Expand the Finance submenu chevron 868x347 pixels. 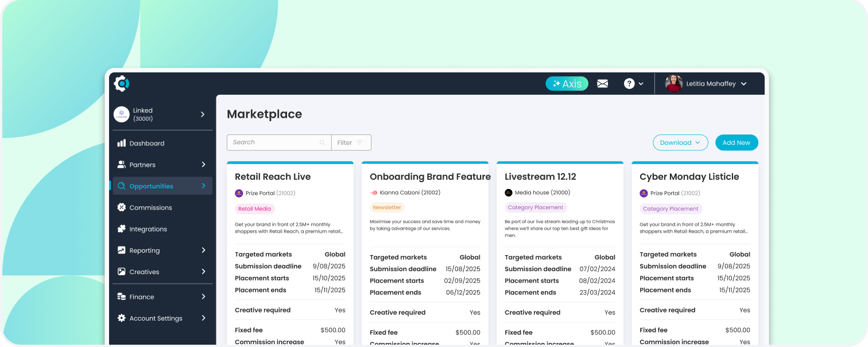[203, 296]
